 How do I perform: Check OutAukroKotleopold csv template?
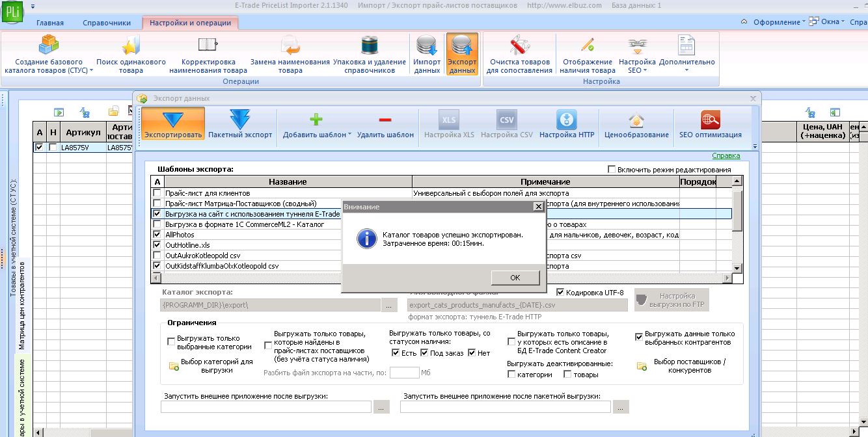[157, 256]
